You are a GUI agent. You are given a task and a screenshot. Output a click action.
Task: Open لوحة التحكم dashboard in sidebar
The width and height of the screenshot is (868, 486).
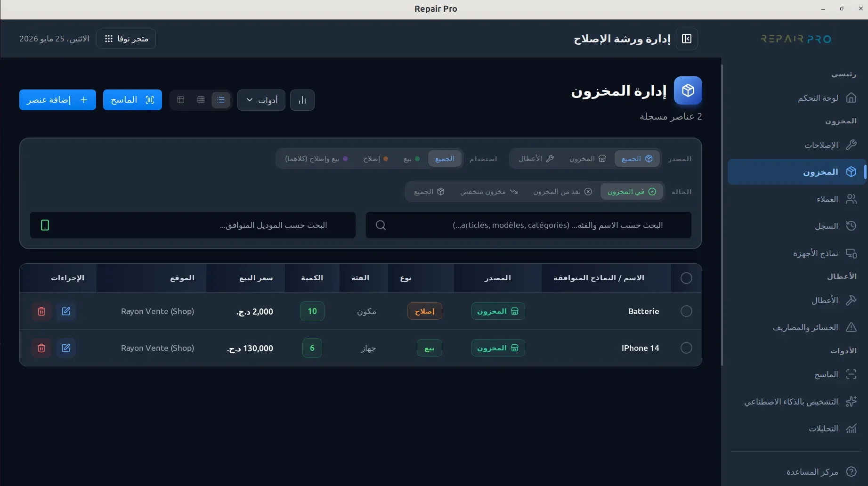pos(796,98)
